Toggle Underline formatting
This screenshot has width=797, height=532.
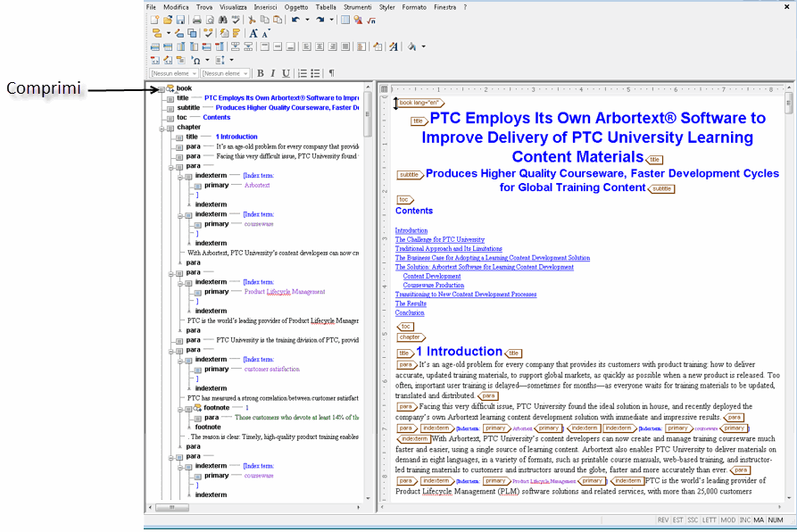286,73
